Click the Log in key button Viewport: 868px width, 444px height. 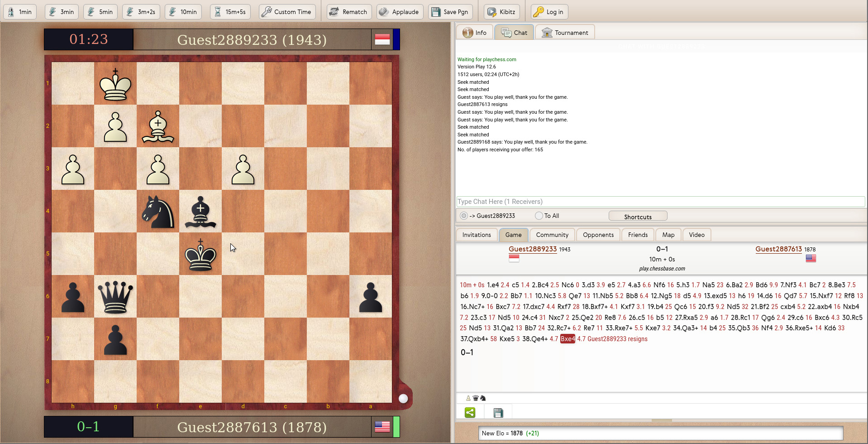coord(549,12)
